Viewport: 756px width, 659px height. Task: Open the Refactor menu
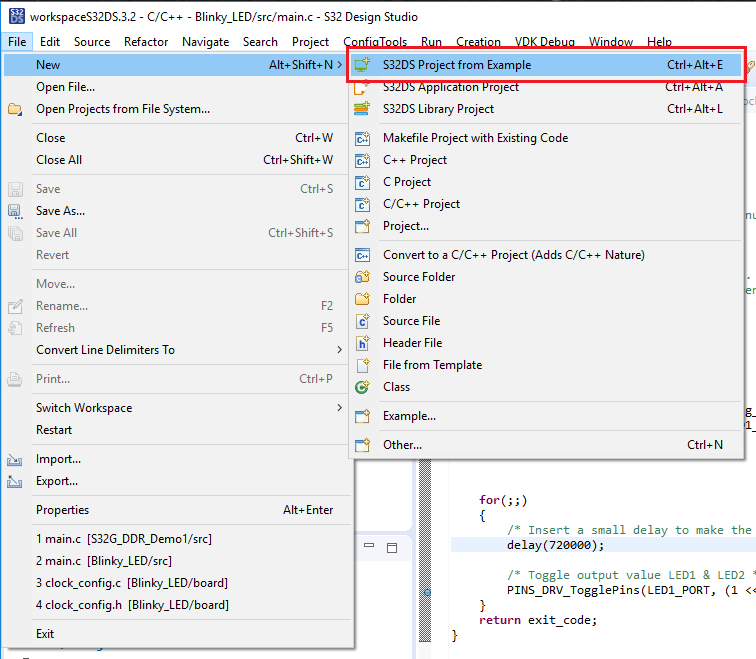146,42
